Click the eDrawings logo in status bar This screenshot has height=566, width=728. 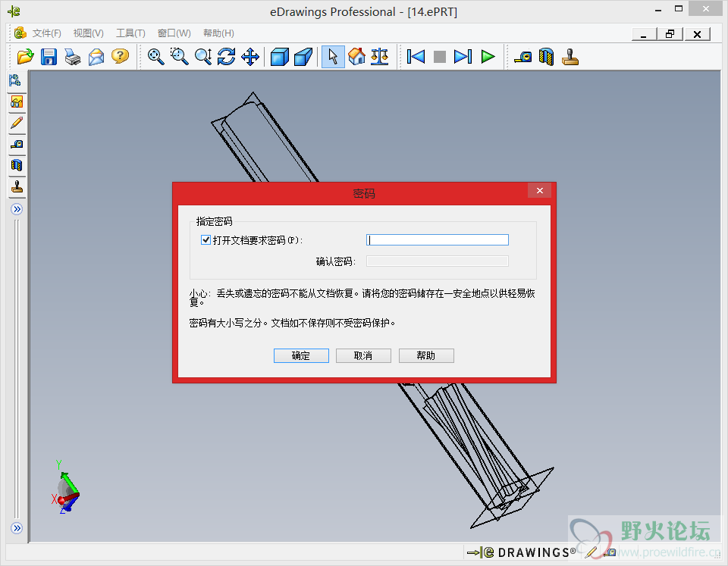click(x=521, y=552)
